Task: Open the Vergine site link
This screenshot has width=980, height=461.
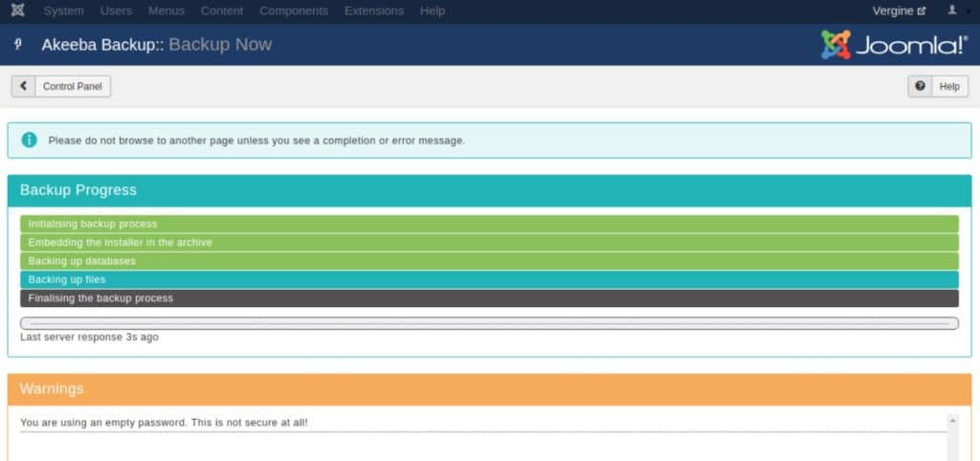Action: click(900, 11)
